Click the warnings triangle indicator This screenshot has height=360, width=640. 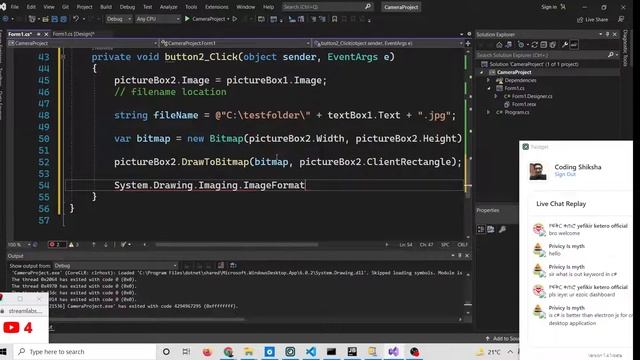click(x=71, y=244)
